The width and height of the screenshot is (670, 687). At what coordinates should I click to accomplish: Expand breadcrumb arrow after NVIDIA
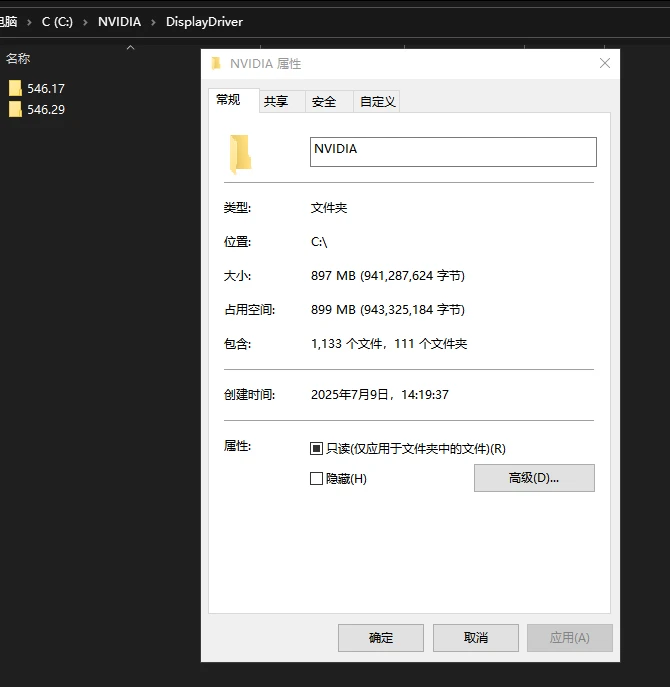coord(153,22)
